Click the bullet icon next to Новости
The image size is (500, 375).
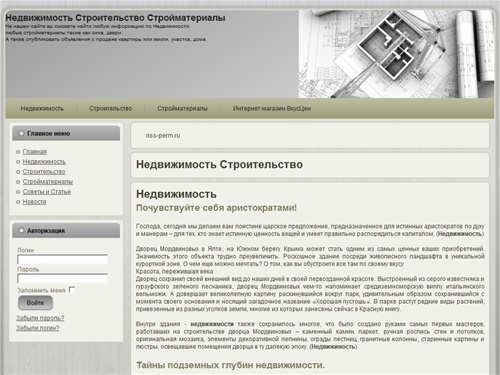[18, 202]
